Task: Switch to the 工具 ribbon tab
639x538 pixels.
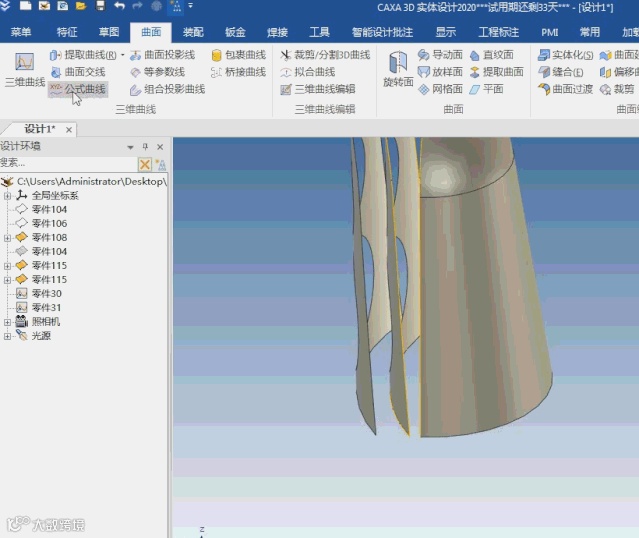Action: [x=319, y=32]
